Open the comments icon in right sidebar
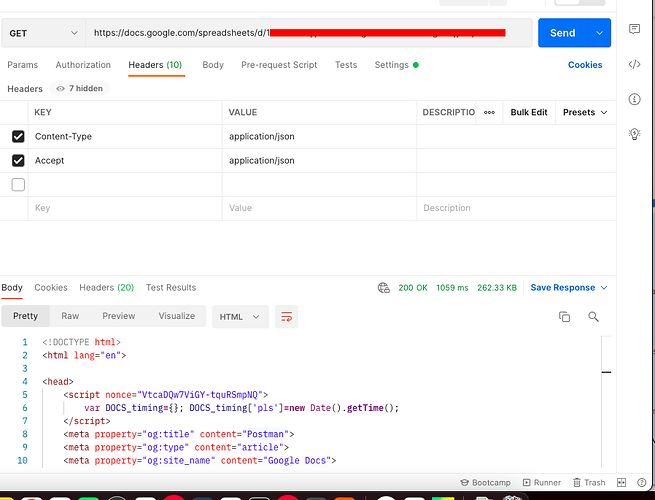The height and width of the screenshot is (500, 655). pos(634,29)
